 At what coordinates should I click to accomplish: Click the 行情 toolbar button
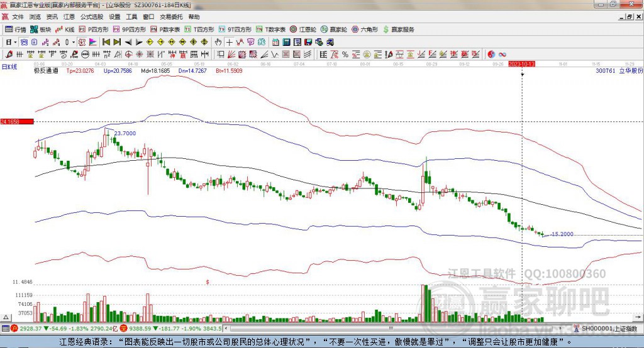pos(16,30)
